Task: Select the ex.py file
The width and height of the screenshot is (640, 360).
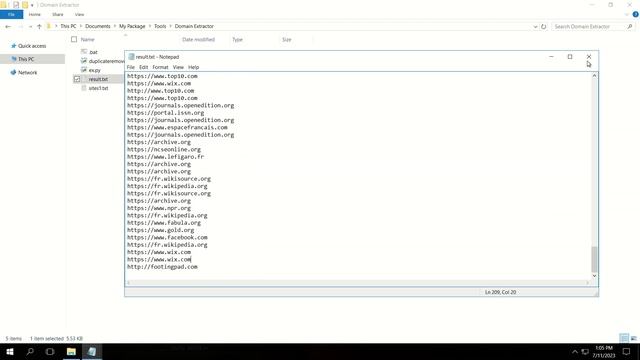Action: [x=95, y=70]
